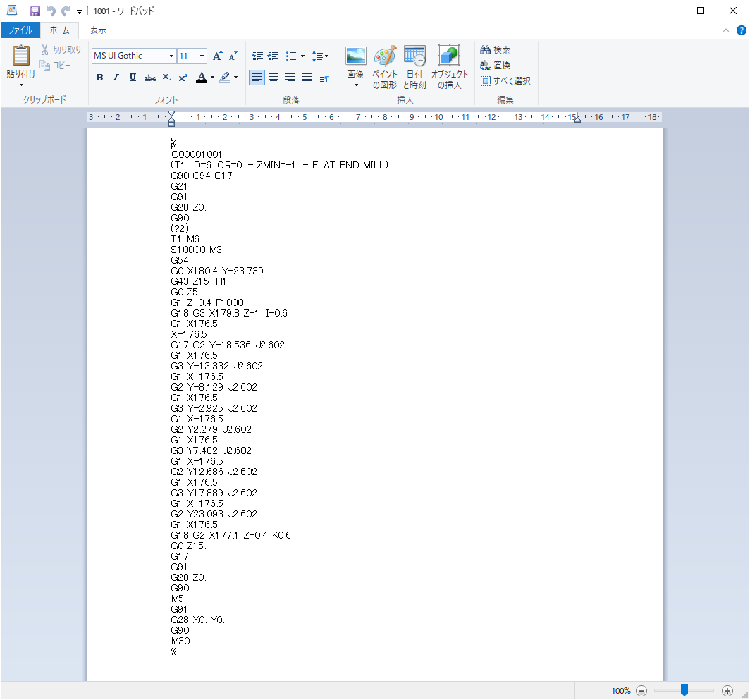Screen dimensions: 750x700
Task: Redo the last action
Action: click(x=66, y=11)
